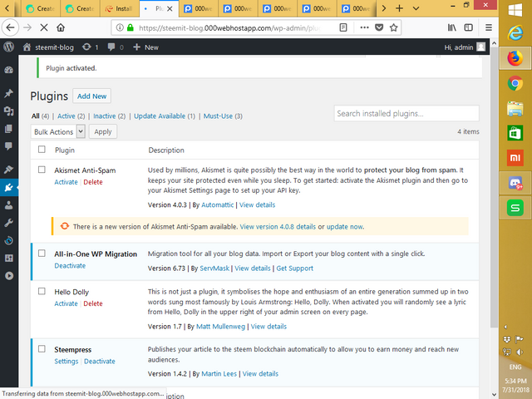Save page to Pocket icon
Viewport: 532px width, 399px height.
click(x=379, y=27)
